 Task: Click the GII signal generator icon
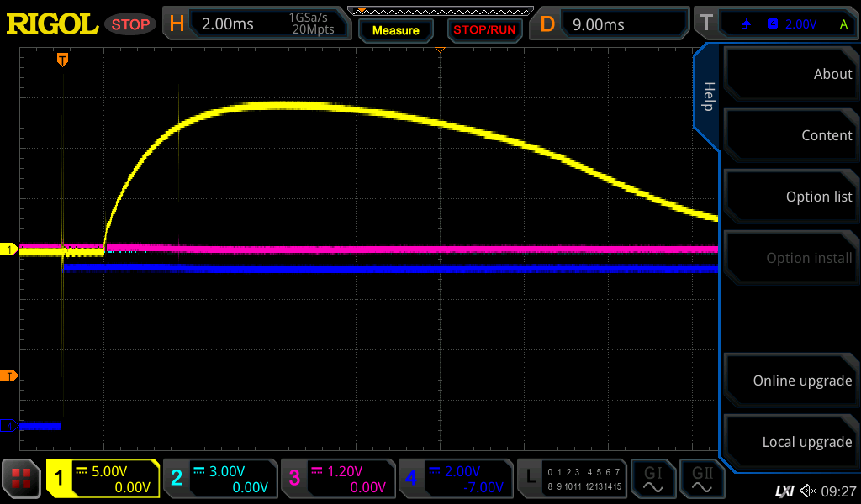[701, 479]
